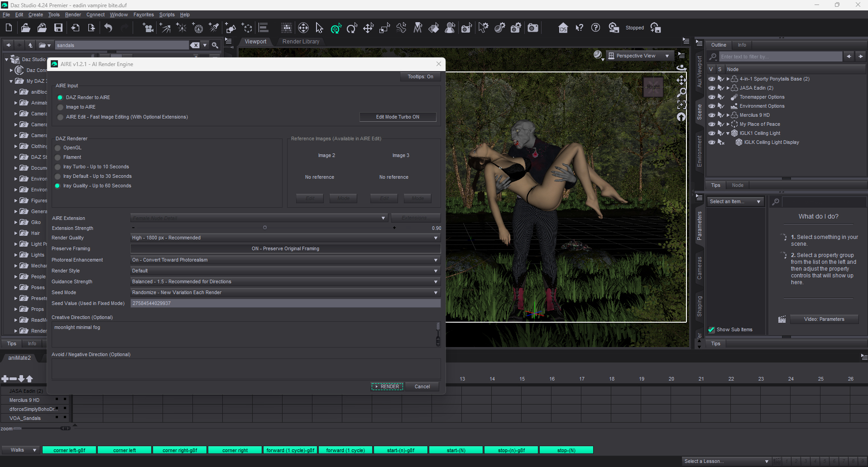
Task: Activate the Scale tool
Action: [x=384, y=28]
